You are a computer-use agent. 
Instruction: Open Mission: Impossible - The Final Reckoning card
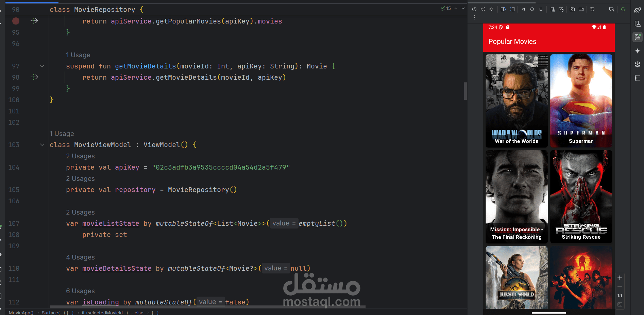(516, 197)
